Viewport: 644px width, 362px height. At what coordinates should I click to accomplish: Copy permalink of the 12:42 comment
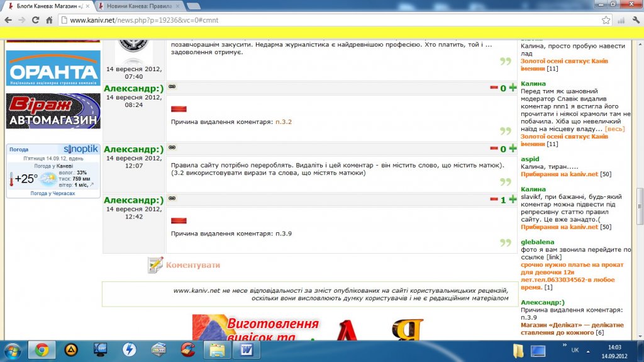(x=172, y=198)
